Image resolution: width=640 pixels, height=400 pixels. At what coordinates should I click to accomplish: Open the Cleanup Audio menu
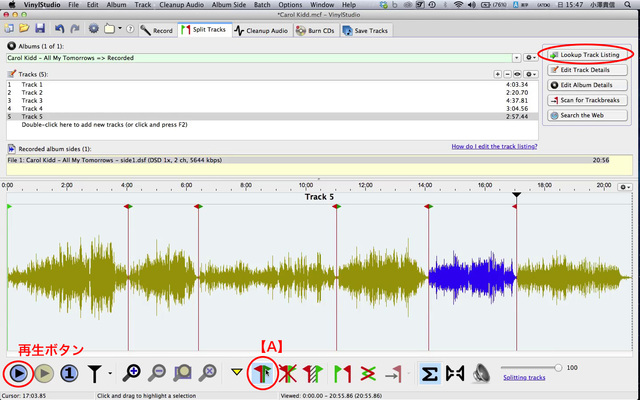click(181, 5)
